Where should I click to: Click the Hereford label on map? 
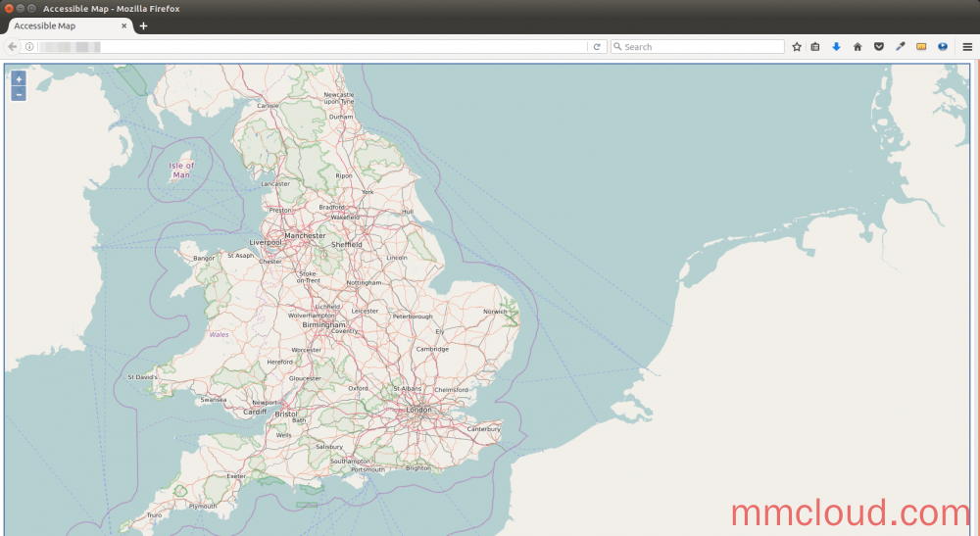tap(279, 362)
